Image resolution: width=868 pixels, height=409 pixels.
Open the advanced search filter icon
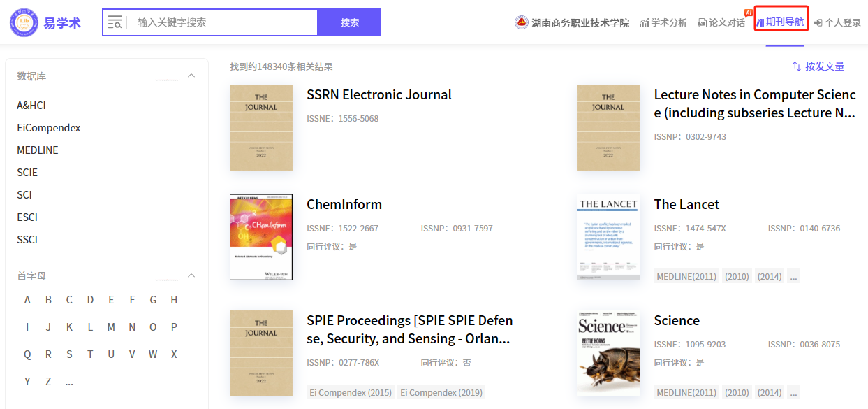pyautogui.click(x=115, y=22)
